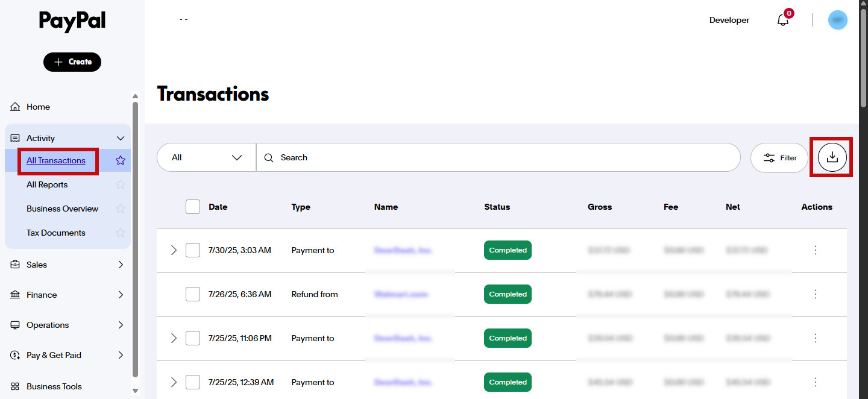Open Business Overview in the sidebar
Screen dimensions: 868x399
point(62,209)
